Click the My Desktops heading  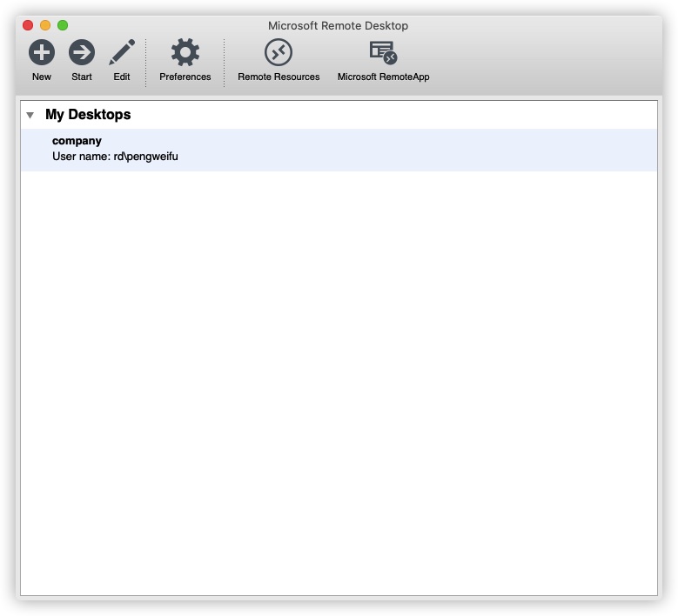[88, 115]
